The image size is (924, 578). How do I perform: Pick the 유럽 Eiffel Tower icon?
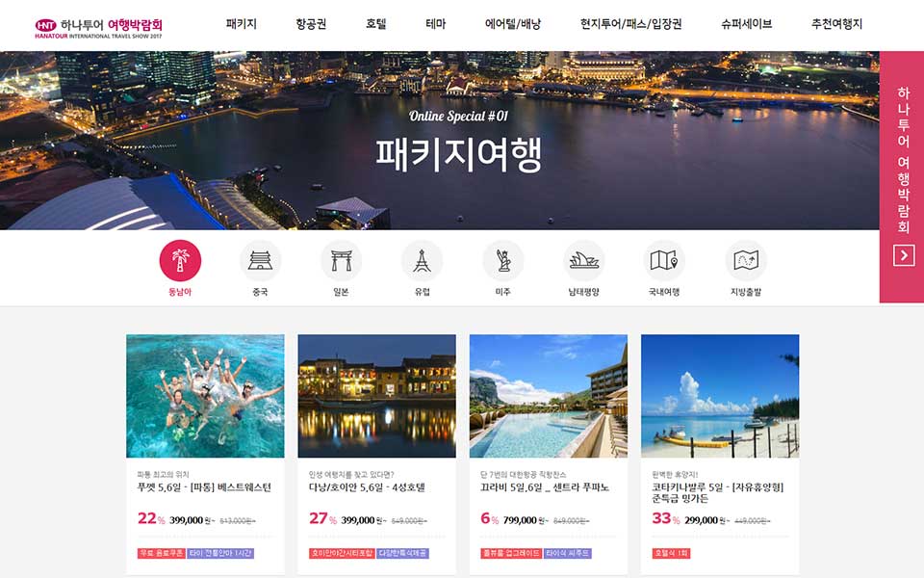point(422,260)
